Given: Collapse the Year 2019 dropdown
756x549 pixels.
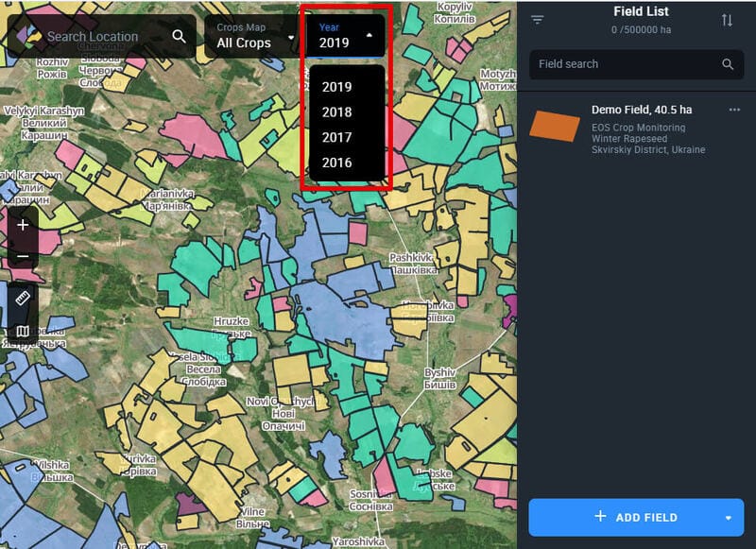Looking at the screenshot, I should pyautogui.click(x=346, y=36).
